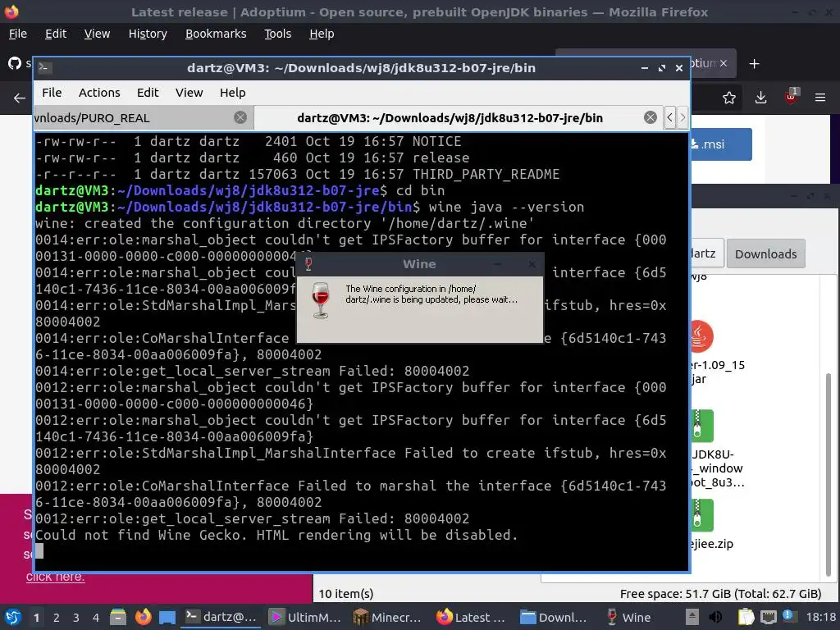Click the '10 item(s)' status text

pos(346,594)
